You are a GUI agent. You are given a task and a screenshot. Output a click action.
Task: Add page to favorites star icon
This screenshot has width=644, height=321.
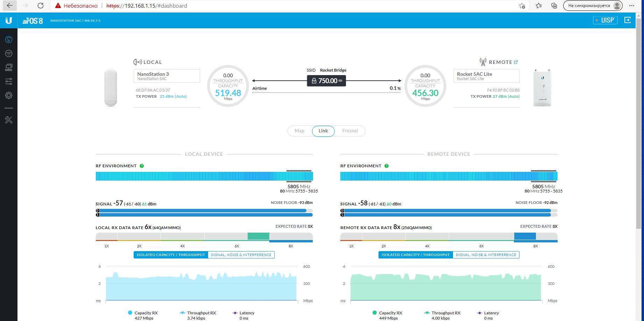tap(522, 6)
